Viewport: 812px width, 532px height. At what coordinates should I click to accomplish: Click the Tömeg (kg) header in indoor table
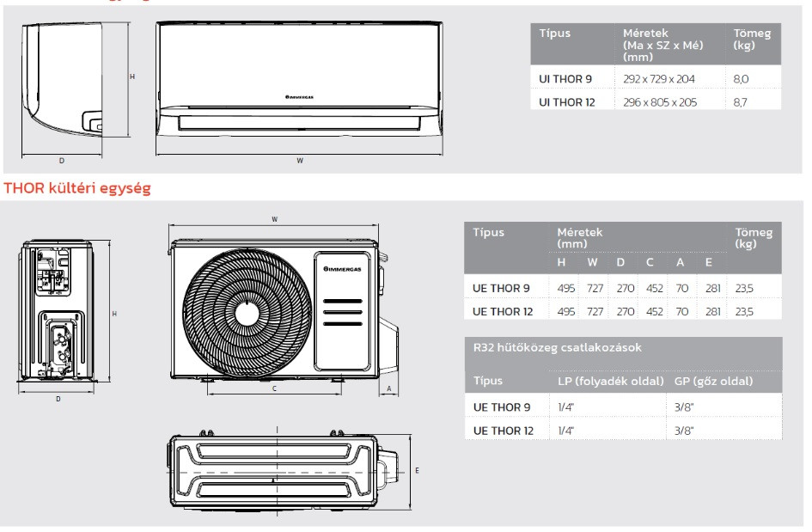752,38
